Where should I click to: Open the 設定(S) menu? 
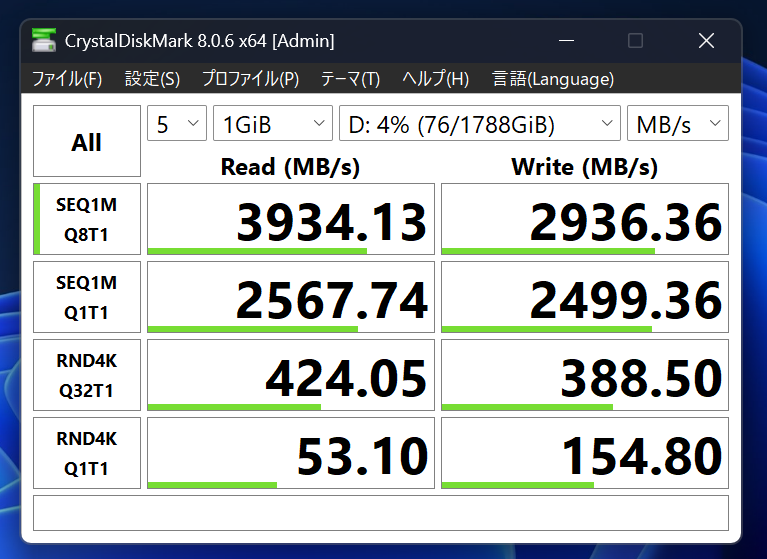pos(152,79)
